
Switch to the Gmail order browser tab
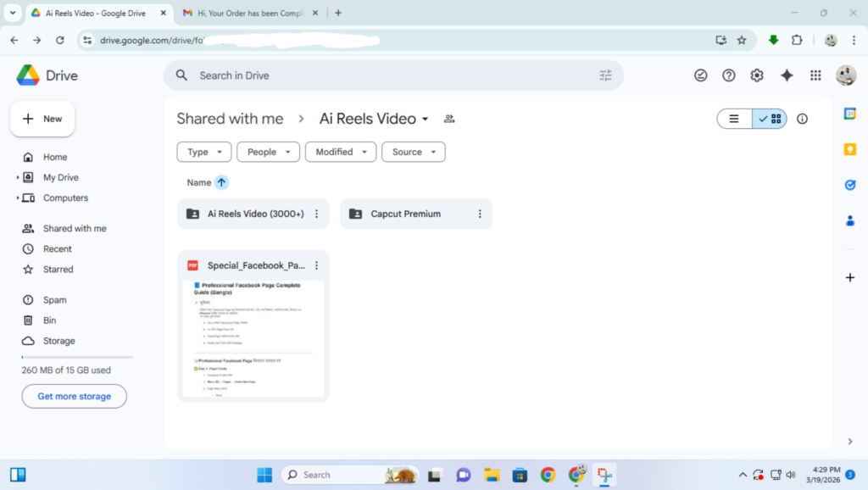point(250,13)
